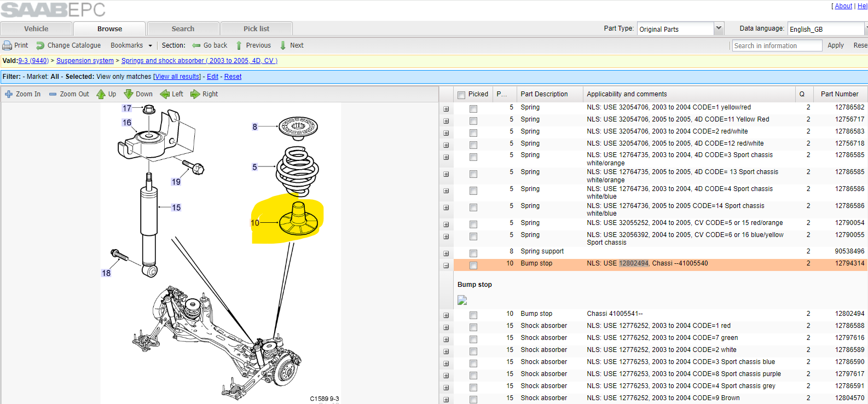Open Springs and shock absorber breadcrumb link

pos(199,61)
